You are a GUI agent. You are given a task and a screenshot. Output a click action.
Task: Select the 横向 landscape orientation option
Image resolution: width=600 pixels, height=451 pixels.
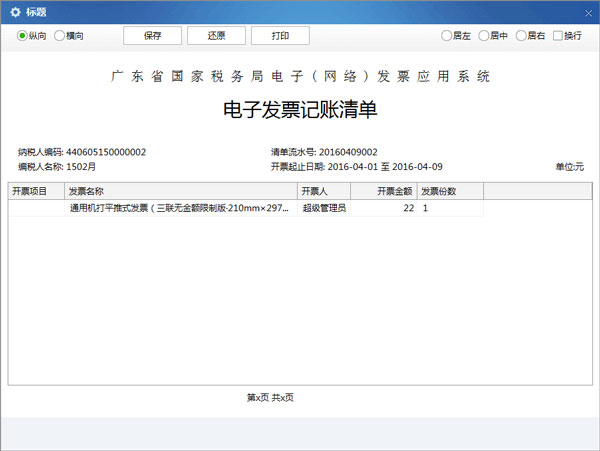tap(60, 35)
